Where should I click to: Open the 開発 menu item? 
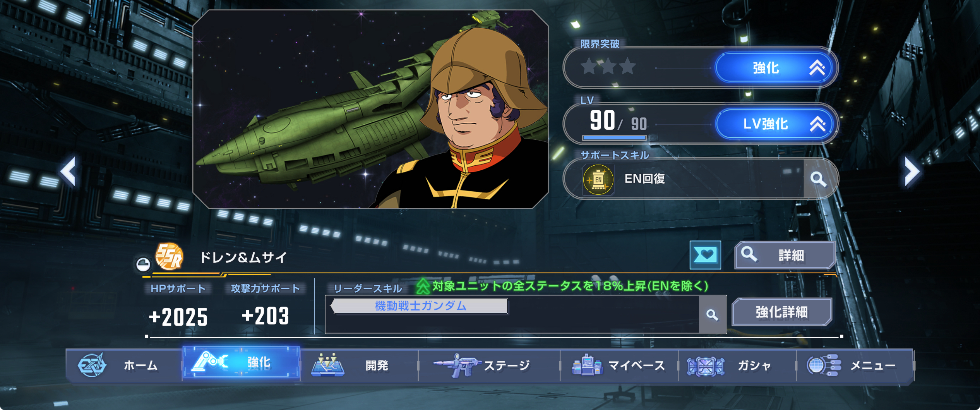click(x=359, y=365)
